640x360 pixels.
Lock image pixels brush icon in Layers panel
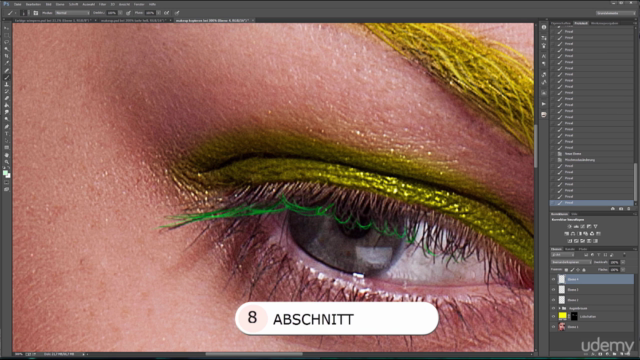[x=572, y=270]
